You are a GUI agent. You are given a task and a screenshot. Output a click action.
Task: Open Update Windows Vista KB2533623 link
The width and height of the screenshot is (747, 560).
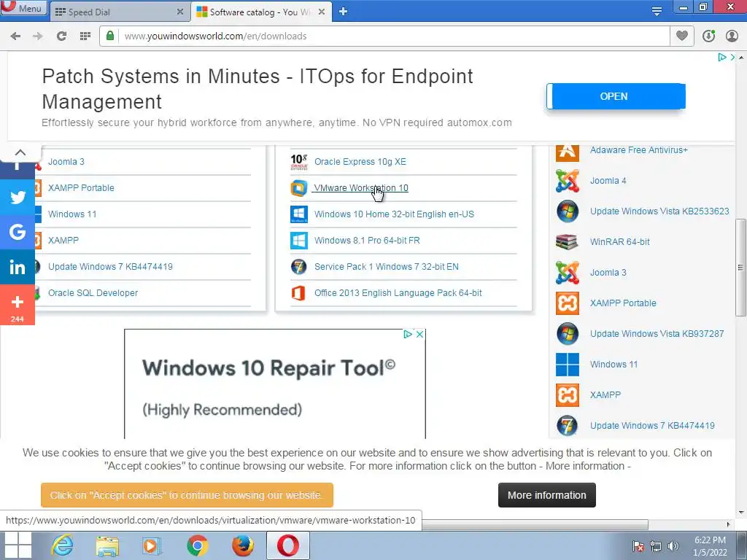pos(659,211)
